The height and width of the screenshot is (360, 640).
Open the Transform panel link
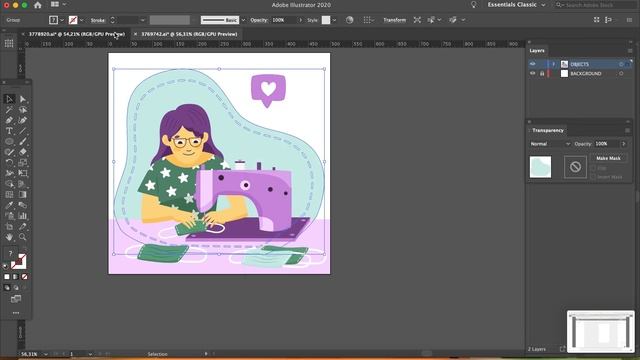[x=394, y=20]
